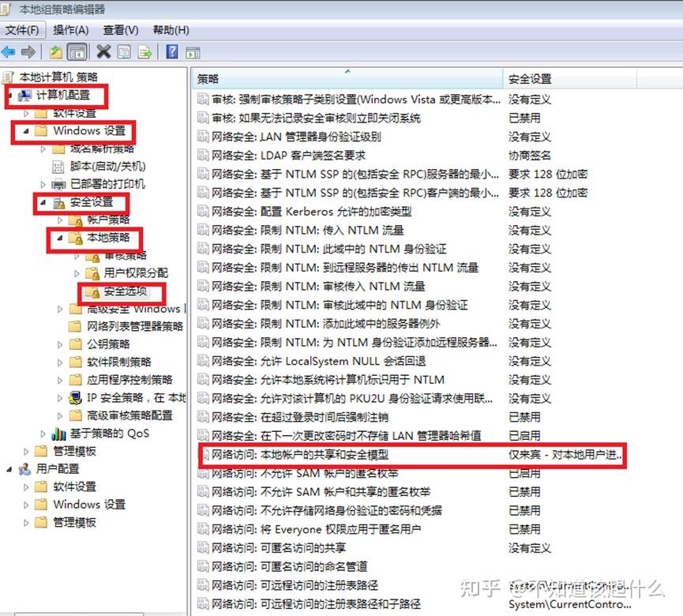Click the 用户权限分配 locked folder icon
Screen dimensions: 683x616
pos(92,273)
